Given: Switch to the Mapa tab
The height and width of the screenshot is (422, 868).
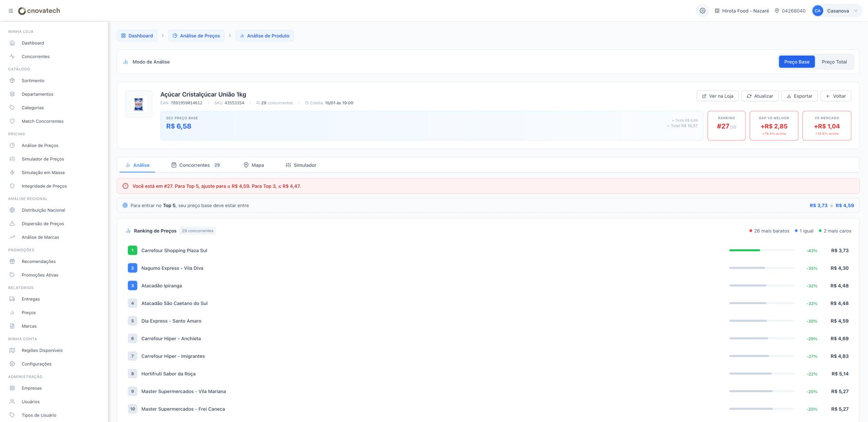Looking at the screenshot, I should coord(254,165).
